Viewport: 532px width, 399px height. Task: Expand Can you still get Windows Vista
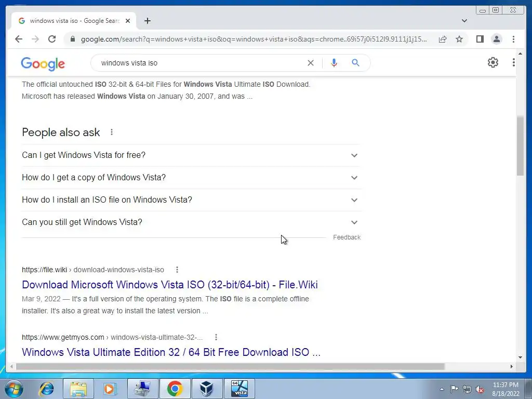point(191,222)
